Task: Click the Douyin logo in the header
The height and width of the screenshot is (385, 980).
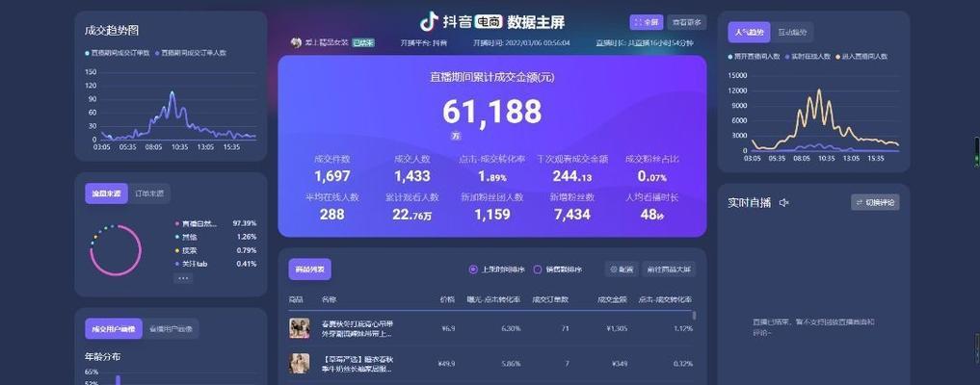Action: 429,22
